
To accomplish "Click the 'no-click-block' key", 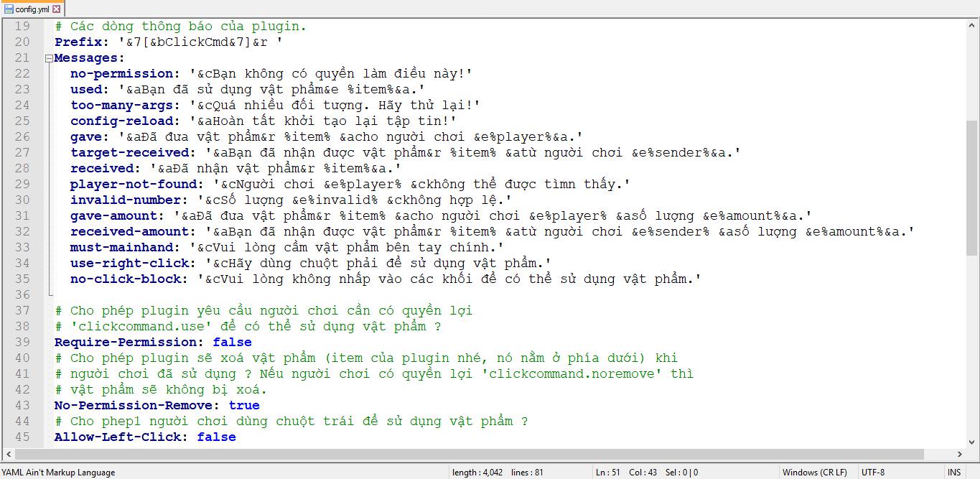I will click(x=126, y=279).
